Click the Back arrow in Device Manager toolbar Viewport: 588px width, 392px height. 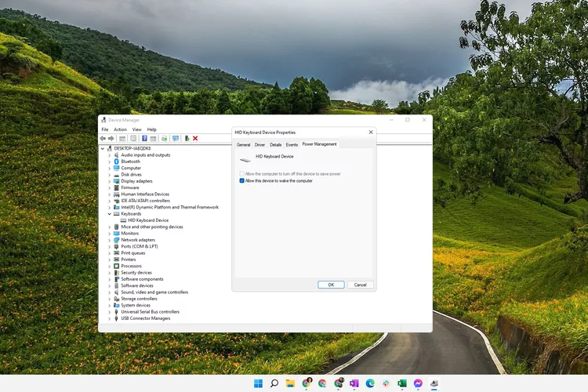point(103,139)
